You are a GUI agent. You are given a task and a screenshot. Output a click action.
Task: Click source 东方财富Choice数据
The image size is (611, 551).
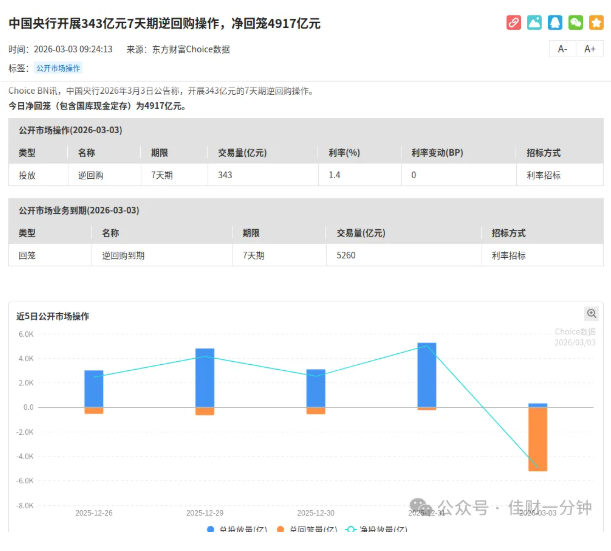tap(191, 49)
